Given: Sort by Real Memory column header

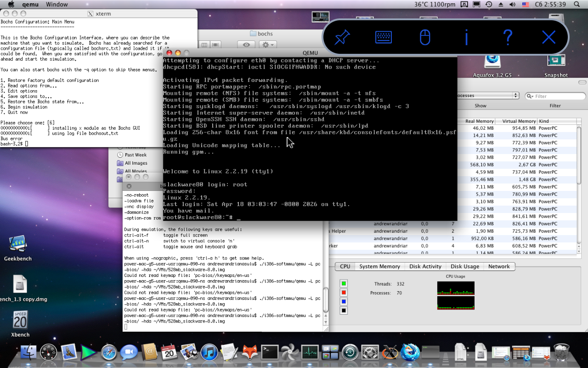Looking at the screenshot, I should tap(480, 121).
